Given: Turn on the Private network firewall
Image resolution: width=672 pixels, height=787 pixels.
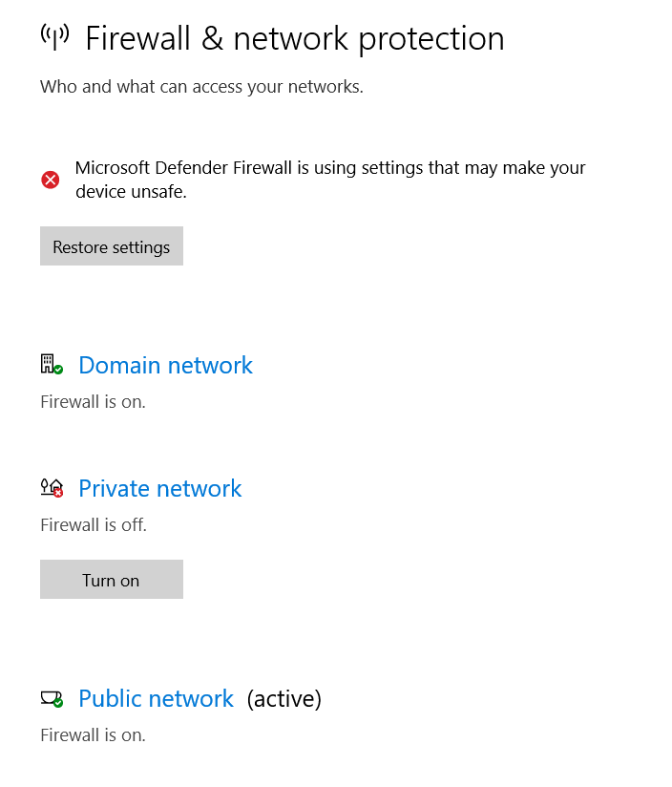Looking at the screenshot, I should point(111,580).
